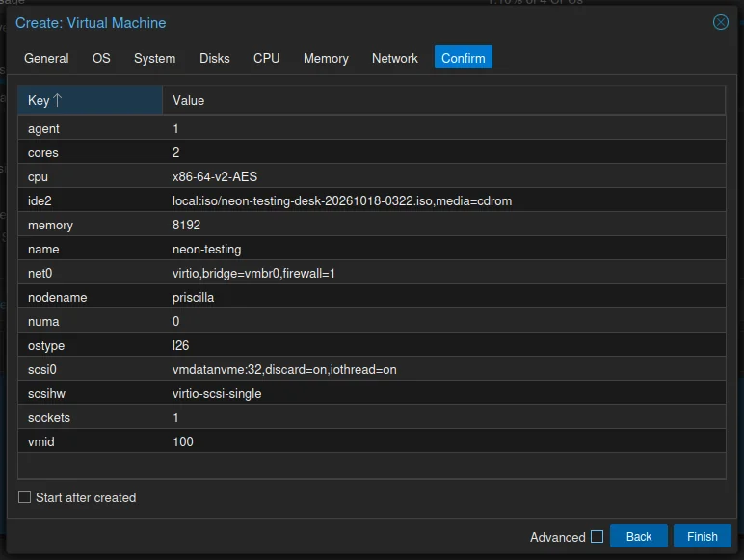This screenshot has width=744, height=560.
Task: Click the net0 virtio bridge value
Action: tap(253, 273)
